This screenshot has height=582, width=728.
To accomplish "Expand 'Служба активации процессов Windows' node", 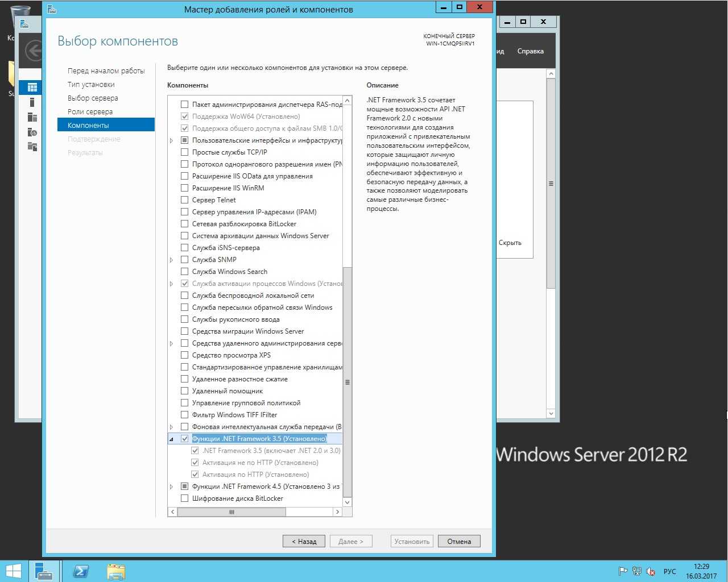I will tap(172, 284).
